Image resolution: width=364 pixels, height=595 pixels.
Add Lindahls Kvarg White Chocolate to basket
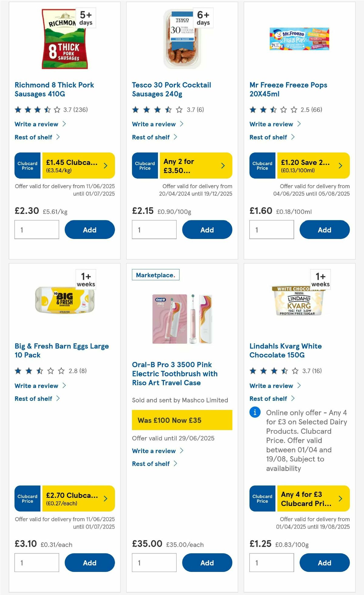pos(324,563)
